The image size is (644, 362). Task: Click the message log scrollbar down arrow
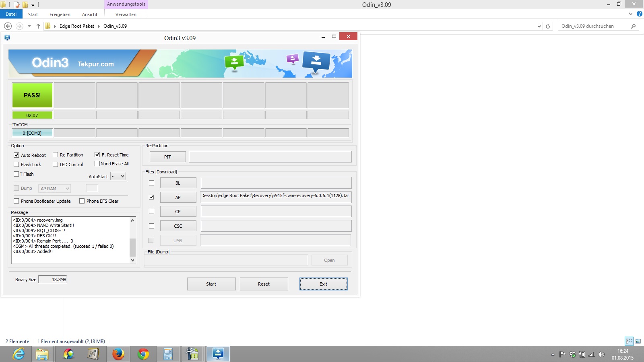(x=133, y=260)
